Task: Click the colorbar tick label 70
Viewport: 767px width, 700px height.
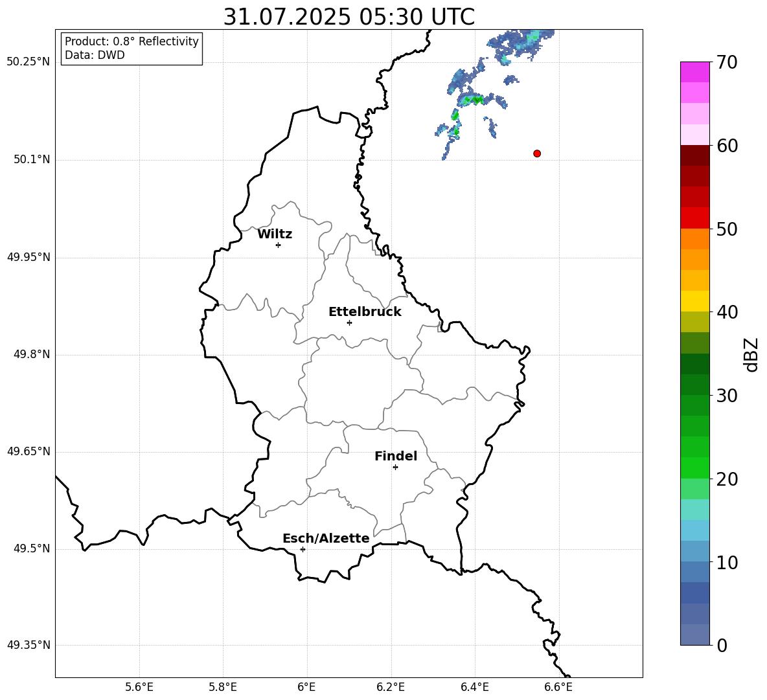Action: pos(727,62)
